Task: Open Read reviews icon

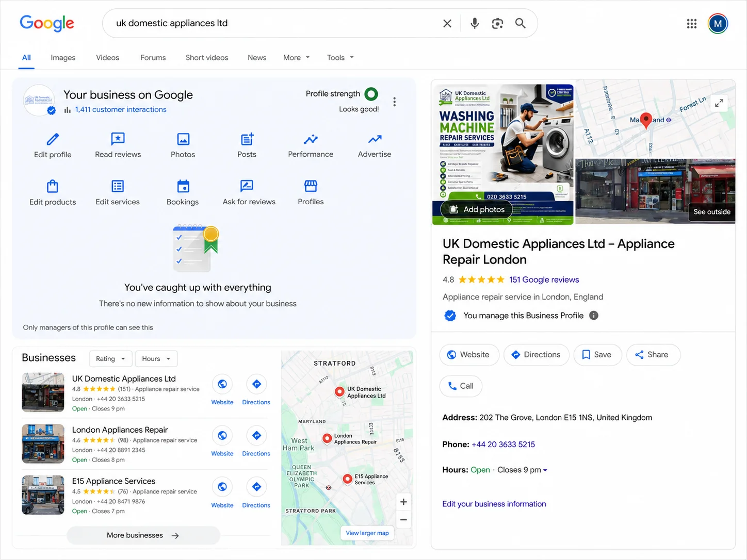Action: [x=118, y=139]
